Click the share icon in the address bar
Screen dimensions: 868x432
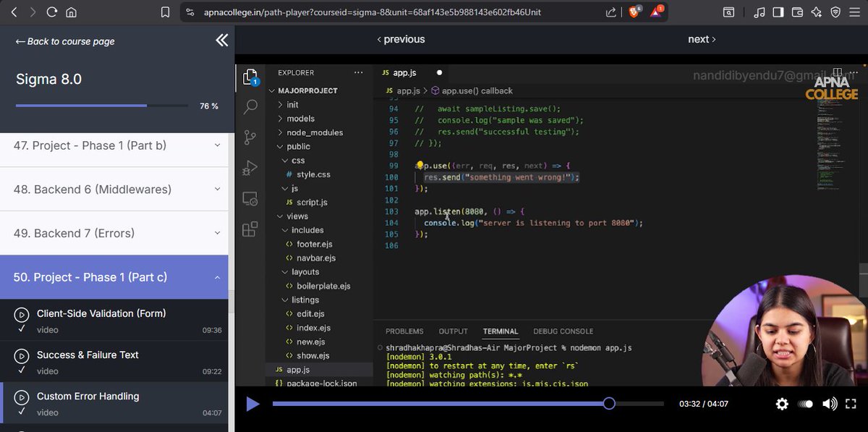(x=611, y=12)
